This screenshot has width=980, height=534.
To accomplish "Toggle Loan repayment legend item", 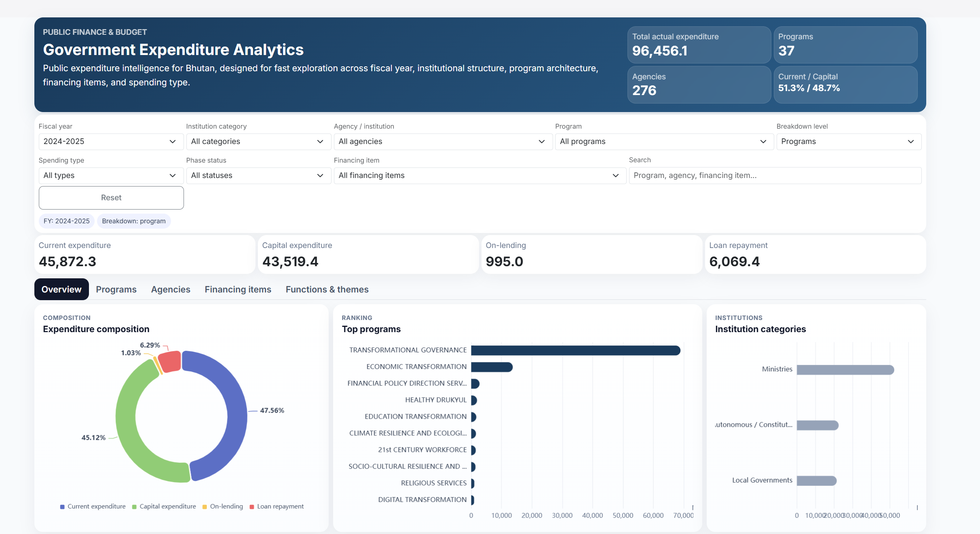I will click(x=280, y=506).
